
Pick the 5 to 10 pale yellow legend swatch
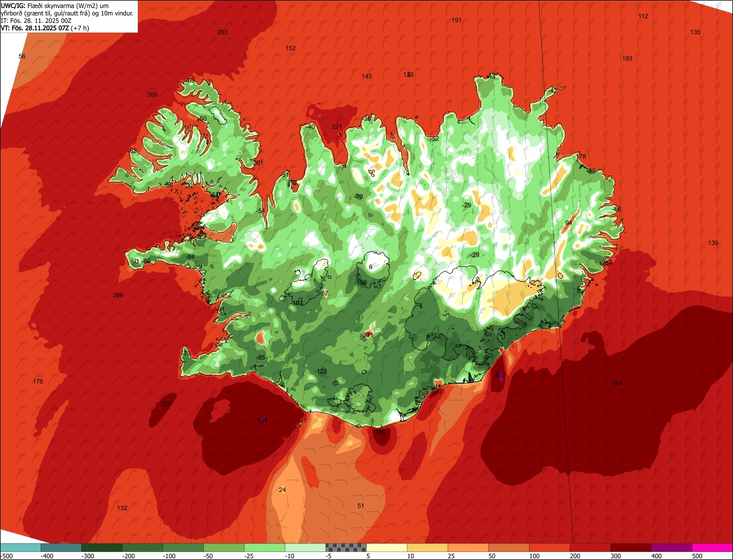tap(387, 547)
